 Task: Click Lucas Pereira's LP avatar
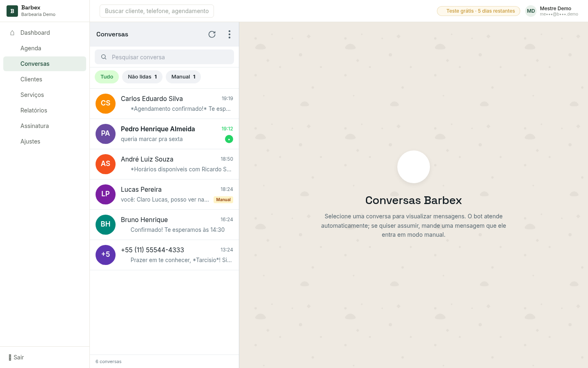[x=105, y=194]
